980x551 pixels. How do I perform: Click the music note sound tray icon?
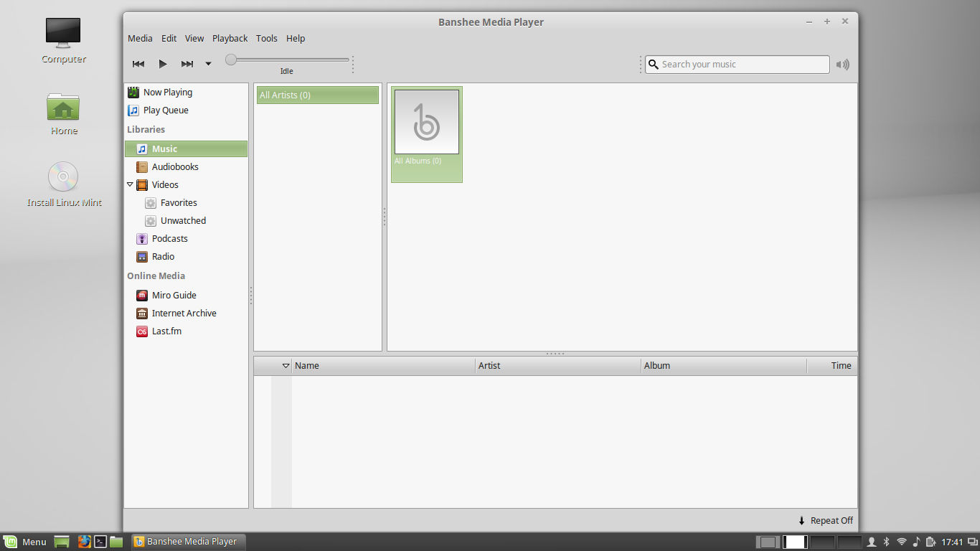click(x=916, y=542)
